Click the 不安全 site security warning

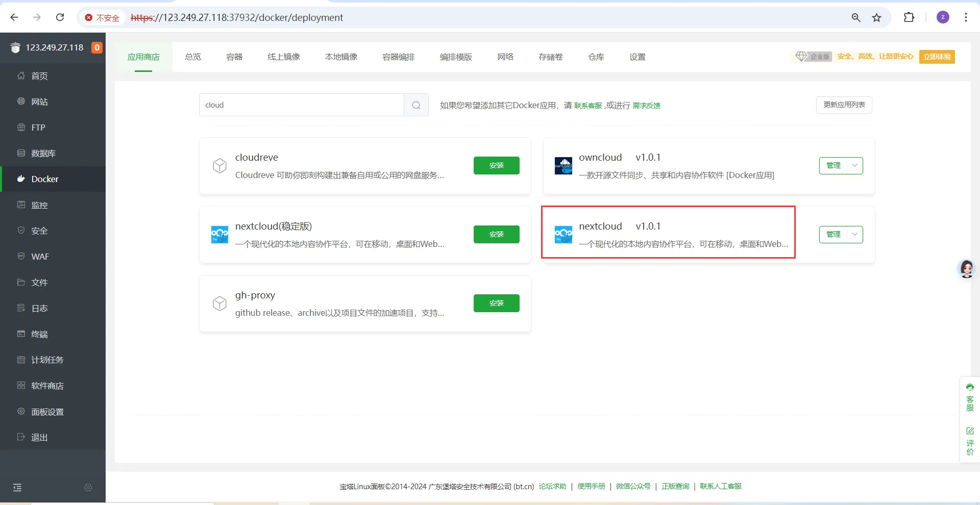click(102, 18)
